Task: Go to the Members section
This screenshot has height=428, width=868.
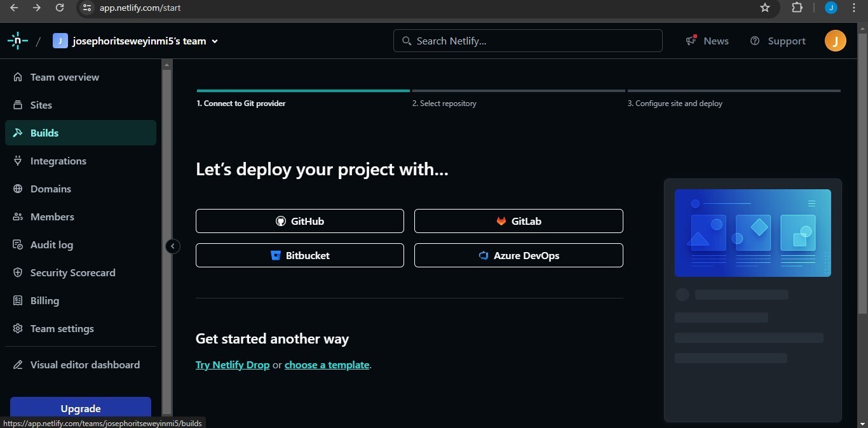Action: (x=52, y=217)
